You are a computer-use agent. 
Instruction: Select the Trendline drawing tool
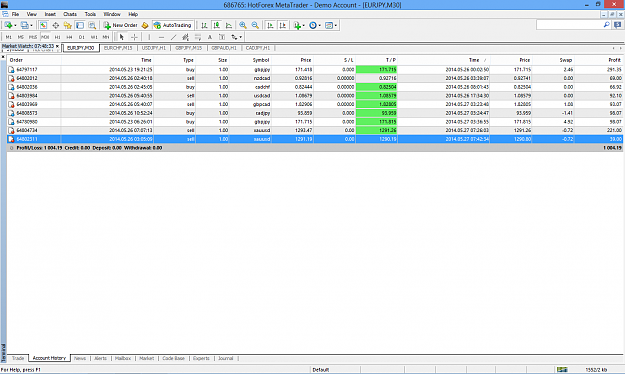coord(173,37)
